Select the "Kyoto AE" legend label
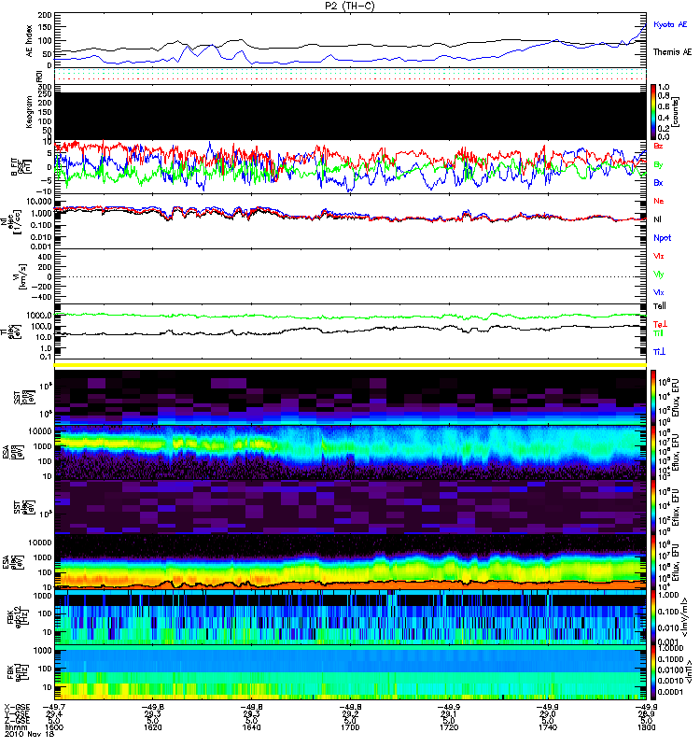 670,24
